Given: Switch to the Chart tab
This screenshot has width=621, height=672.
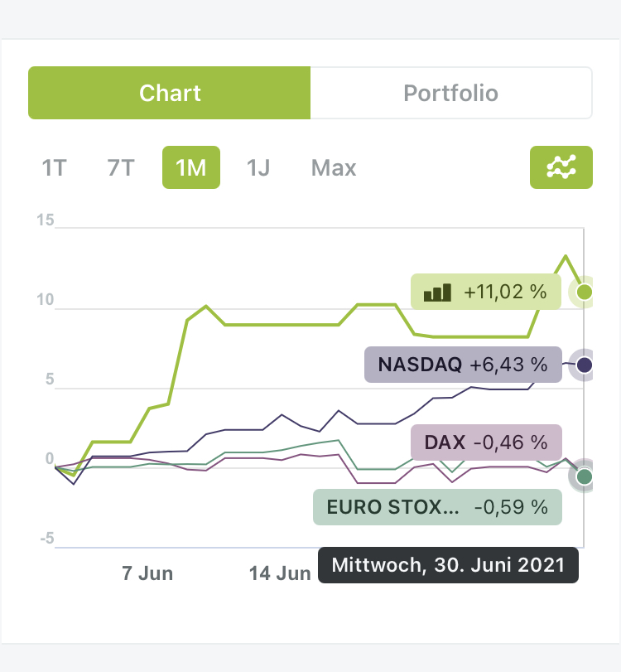Looking at the screenshot, I should pos(170,93).
